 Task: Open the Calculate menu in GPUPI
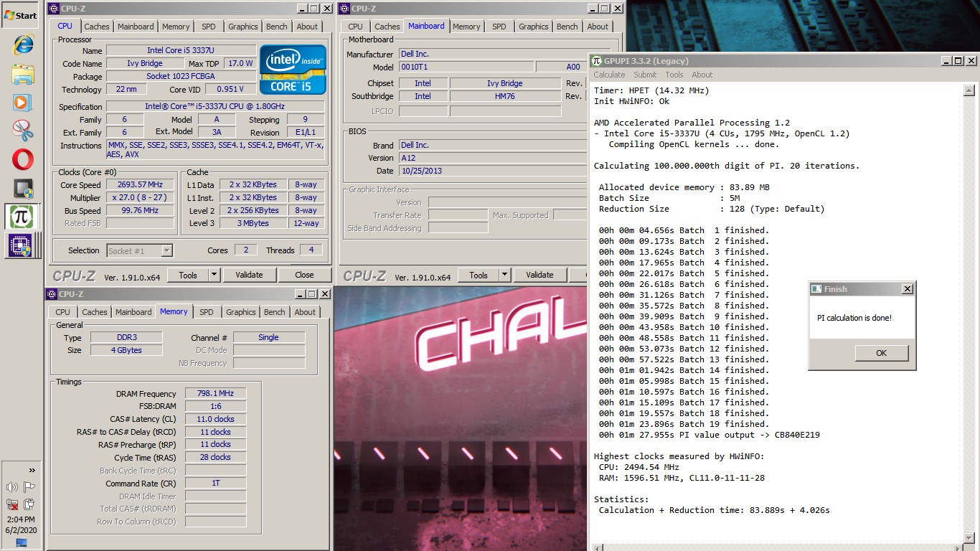(x=609, y=75)
